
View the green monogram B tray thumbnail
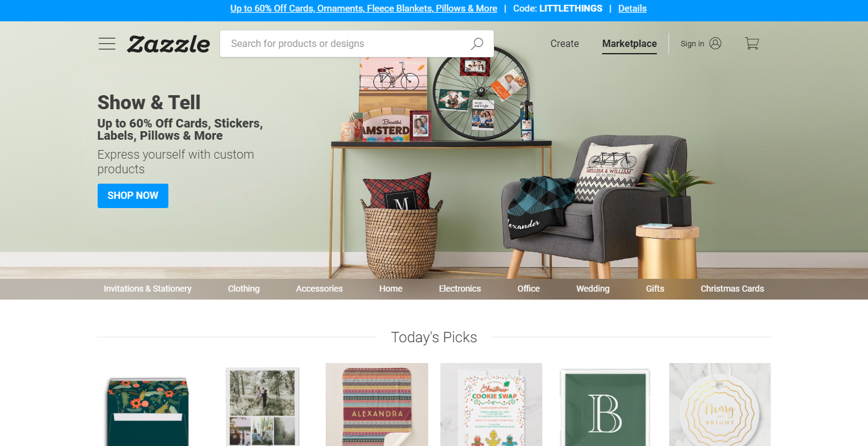605,405
